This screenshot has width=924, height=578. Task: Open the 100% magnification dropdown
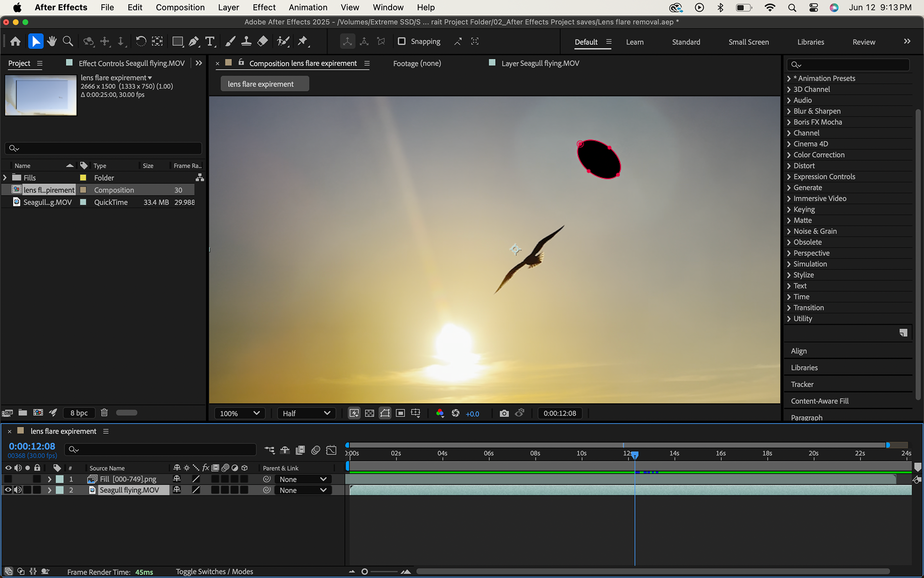(x=239, y=413)
